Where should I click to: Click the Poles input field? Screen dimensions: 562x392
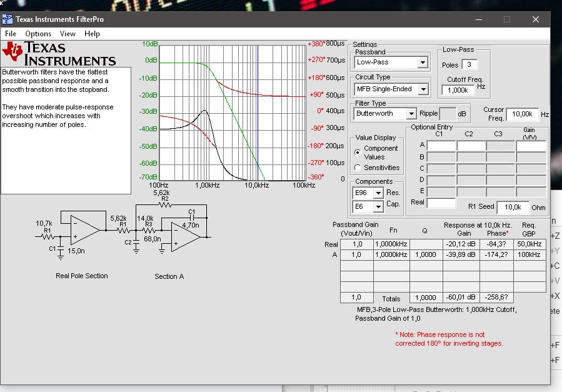point(469,64)
